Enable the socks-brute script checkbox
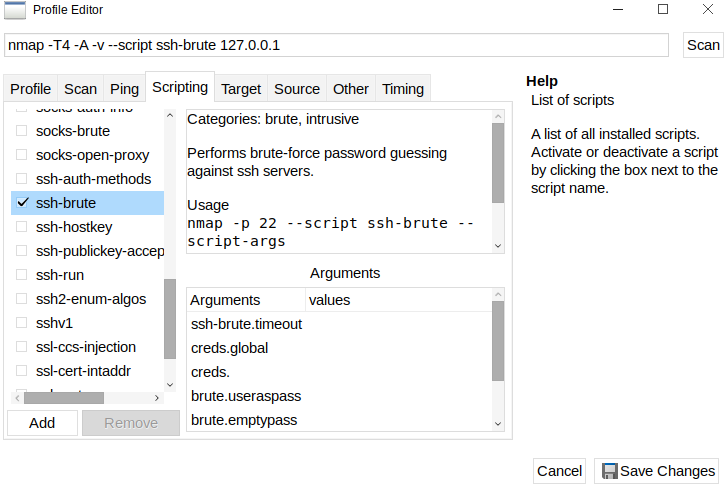This screenshot has width=727, height=493. (22, 131)
